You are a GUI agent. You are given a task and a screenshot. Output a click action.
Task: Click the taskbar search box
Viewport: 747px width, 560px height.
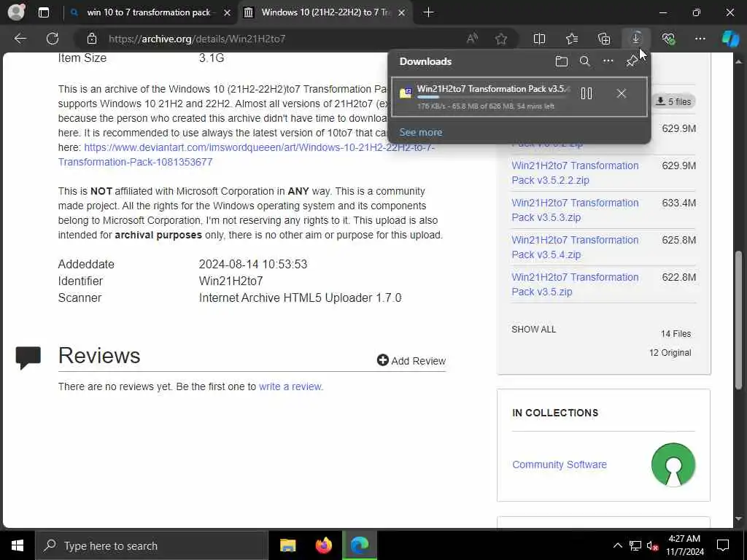coord(152,545)
